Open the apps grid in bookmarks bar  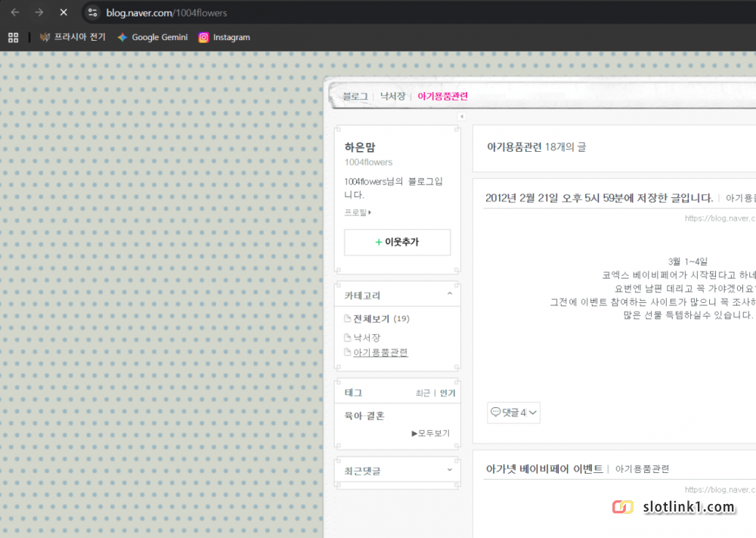coord(13,37)
